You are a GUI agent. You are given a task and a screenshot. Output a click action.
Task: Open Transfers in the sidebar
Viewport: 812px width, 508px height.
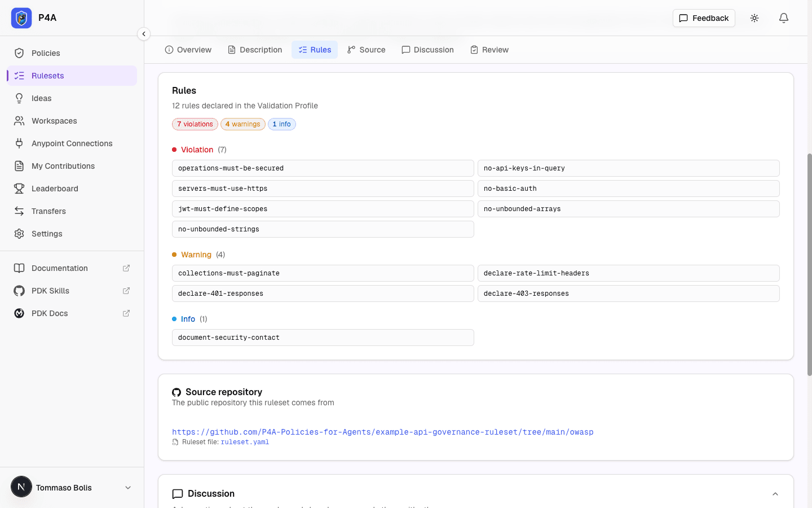72,211
